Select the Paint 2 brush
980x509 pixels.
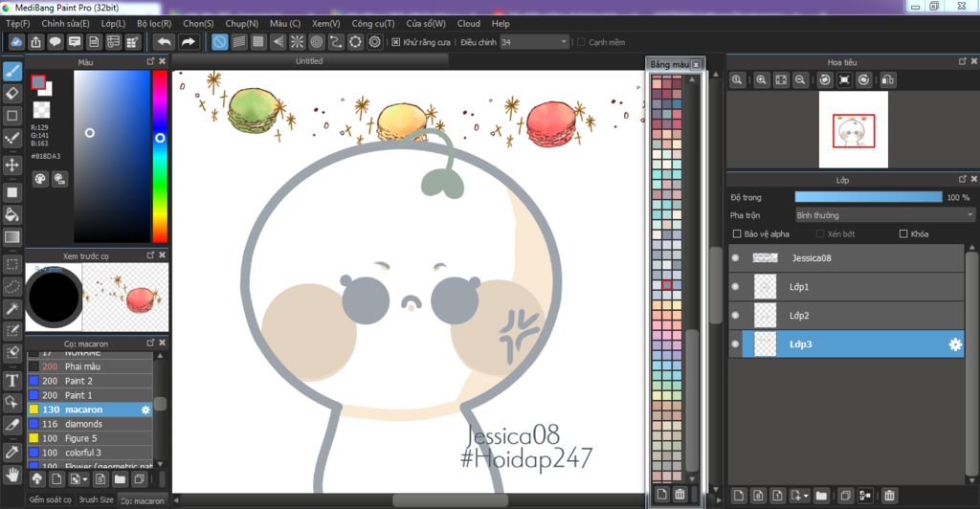pos(89,381)
